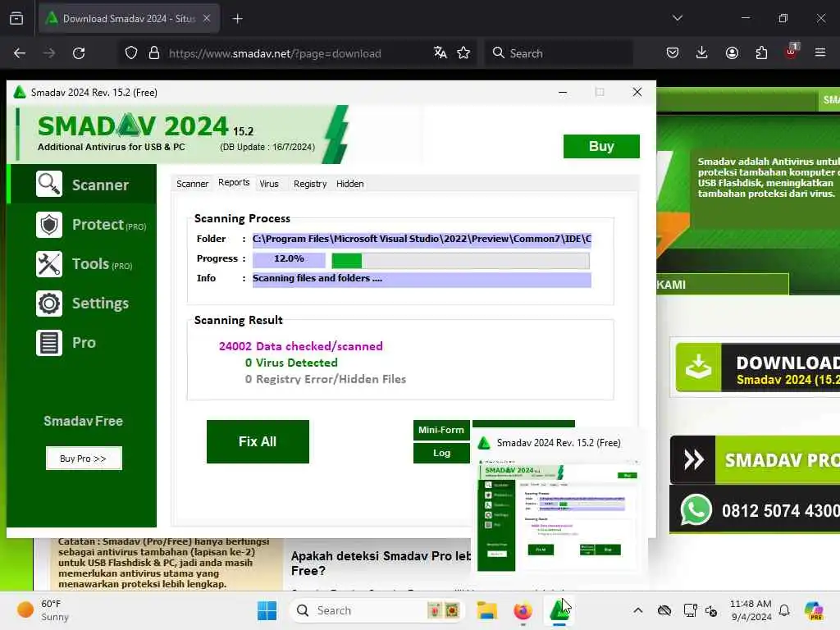Open Firefox View icon at top left
840x630 pixels.
point(16,18)
